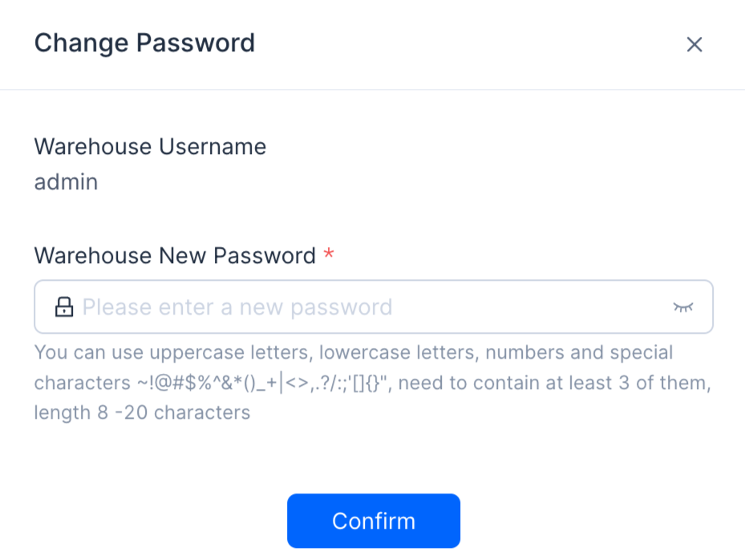Image resolution: width=745 pixels, height=560 pixels.
Task: Click the word 'lowercase letters' in hint
Action: point(397,353)
